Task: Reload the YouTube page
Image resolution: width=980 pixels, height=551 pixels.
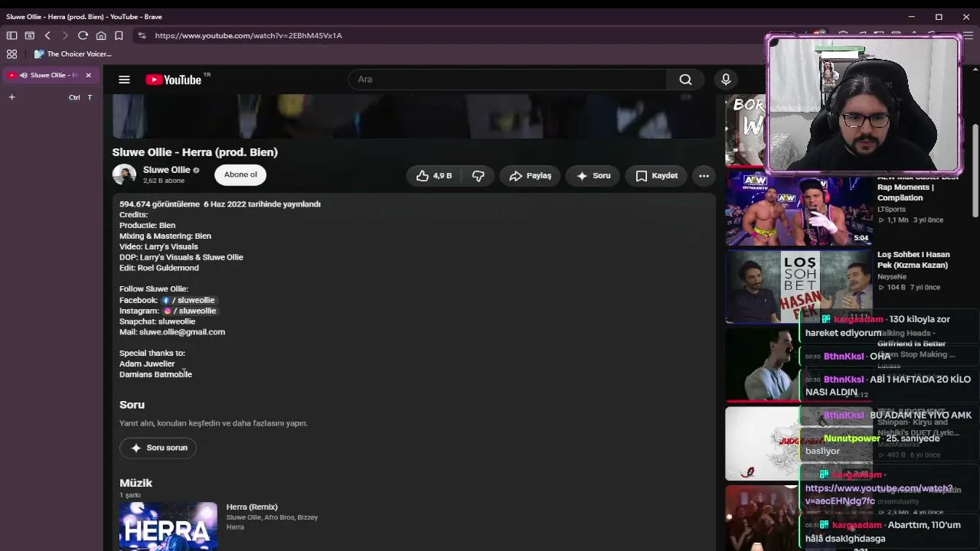Action: tap(83, 35)
